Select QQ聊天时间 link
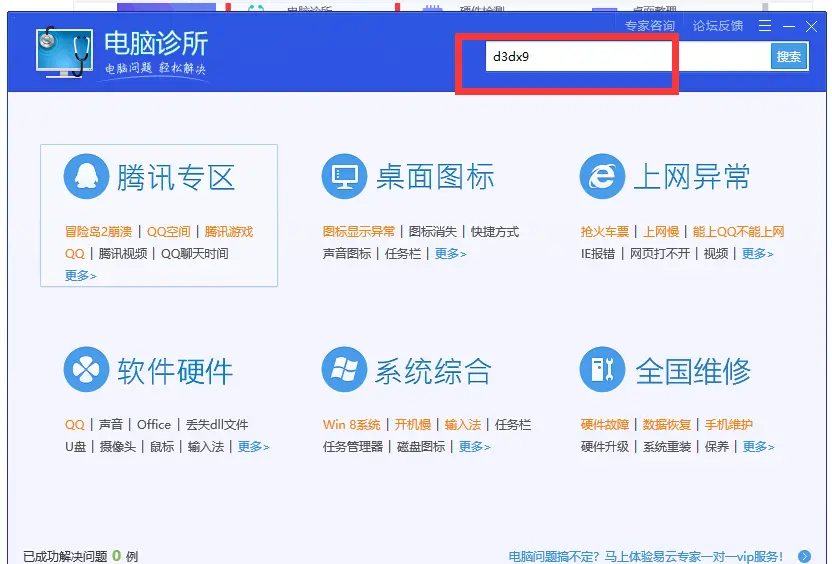Image resolution: width=832 pixels, height=564 pixels. pos(194,254)
